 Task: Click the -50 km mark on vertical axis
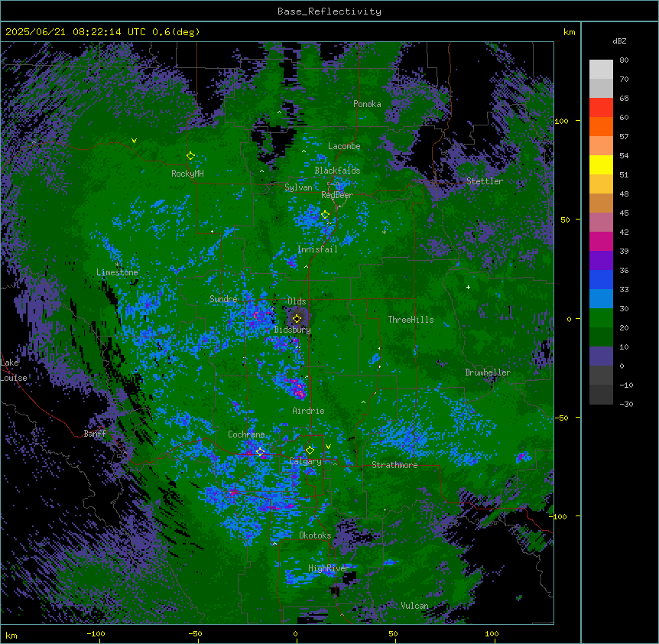(x=561, y=418)
